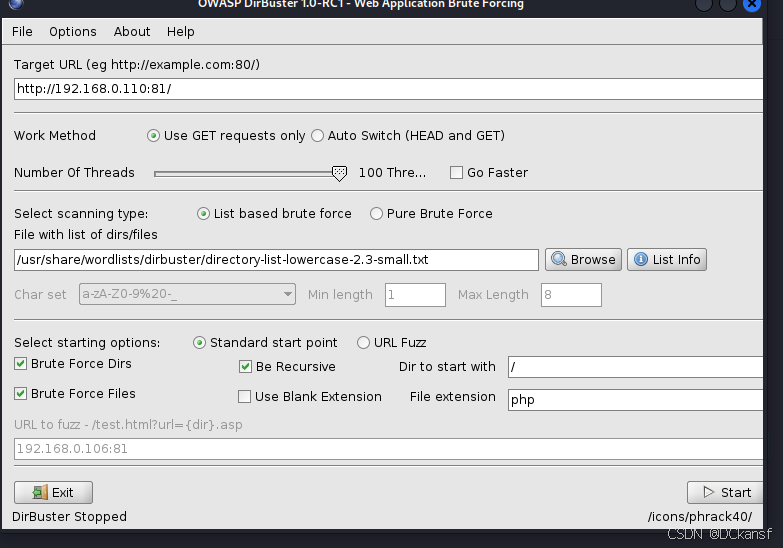Click the List Info button

[x=667, y=260]
